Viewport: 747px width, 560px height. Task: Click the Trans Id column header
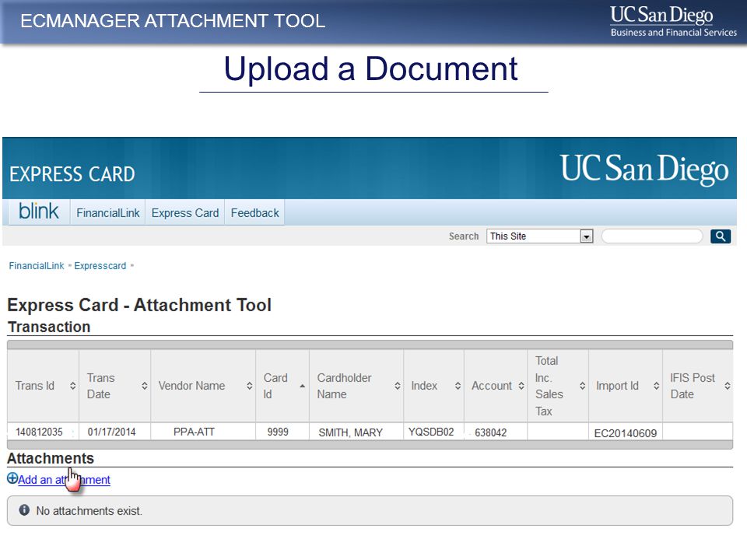pos(43,386)
